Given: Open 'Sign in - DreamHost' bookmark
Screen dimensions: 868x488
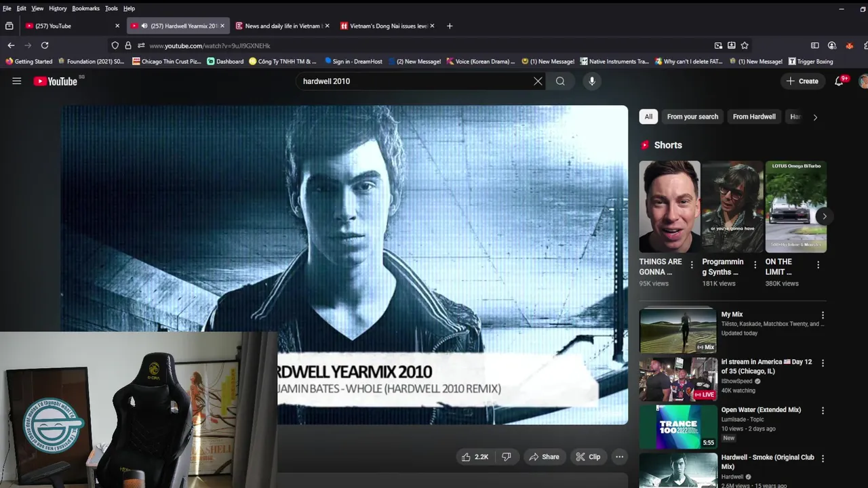Looking at the screenshot, I should 353,62.
